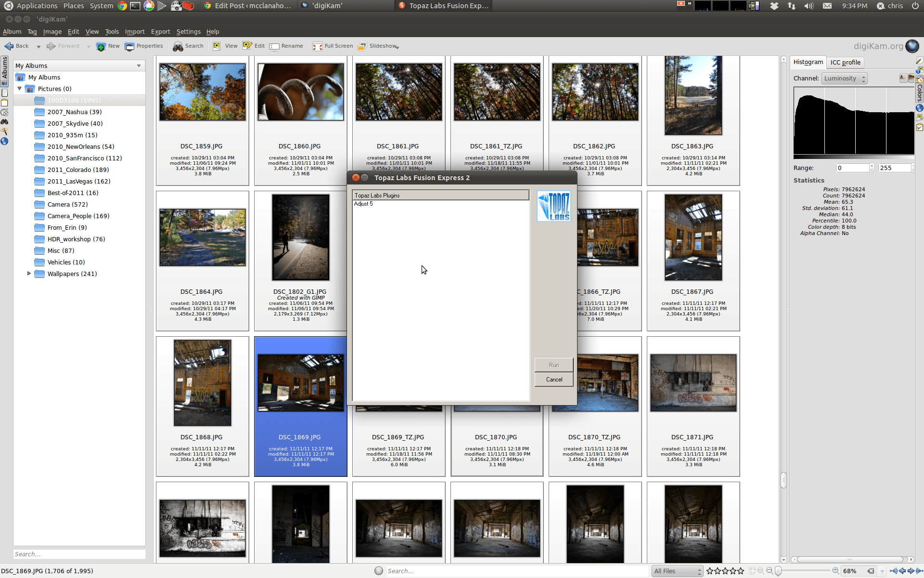Select logarithmic histogram scale button

click(x=911, y=78)
